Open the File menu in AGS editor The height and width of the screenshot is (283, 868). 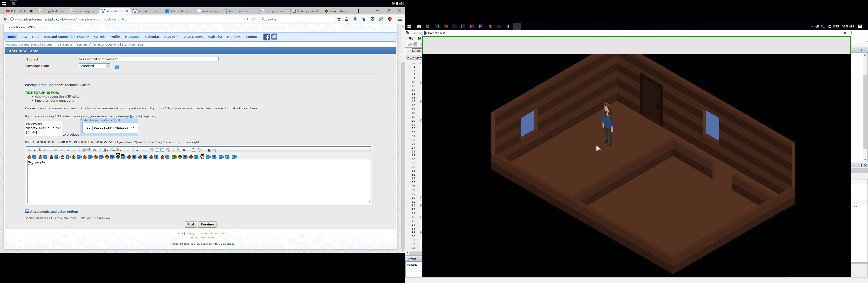tap(411, 39)
